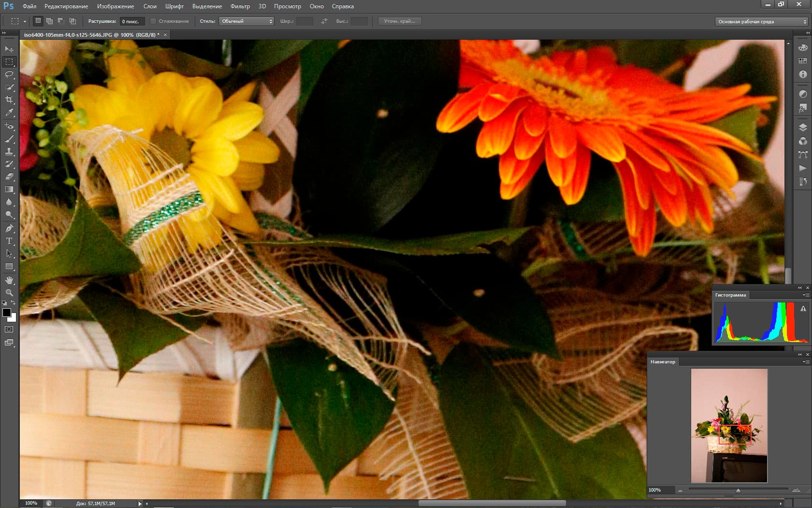Select the Rectangular Marquee tool

coord(9,61)
